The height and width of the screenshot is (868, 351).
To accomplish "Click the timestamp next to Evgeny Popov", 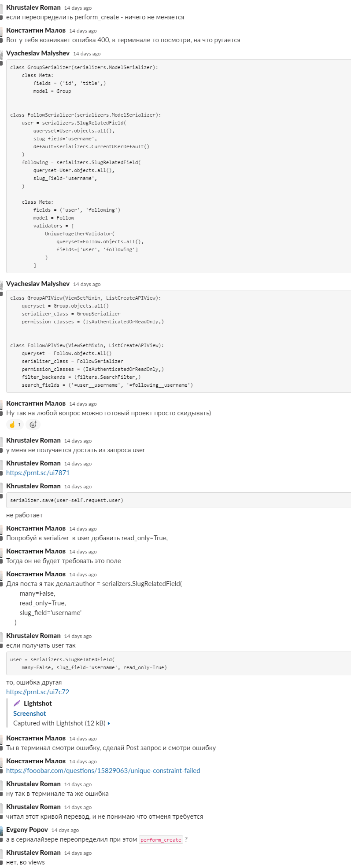I will coord(65,830).
